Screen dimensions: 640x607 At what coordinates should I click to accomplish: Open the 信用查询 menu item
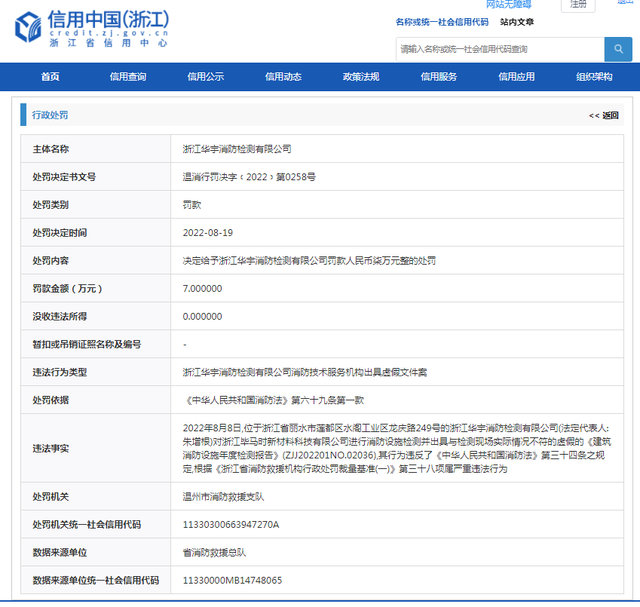click(128, 77)
